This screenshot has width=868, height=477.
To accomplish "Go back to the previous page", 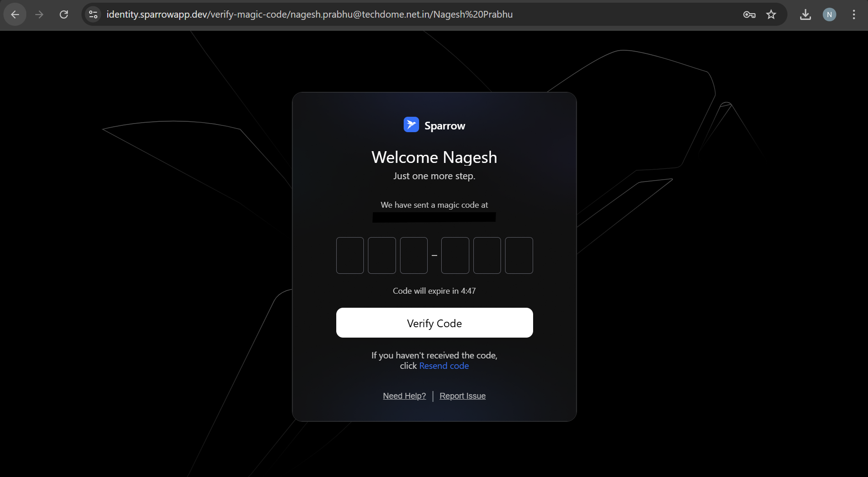I will coord(15,14).
